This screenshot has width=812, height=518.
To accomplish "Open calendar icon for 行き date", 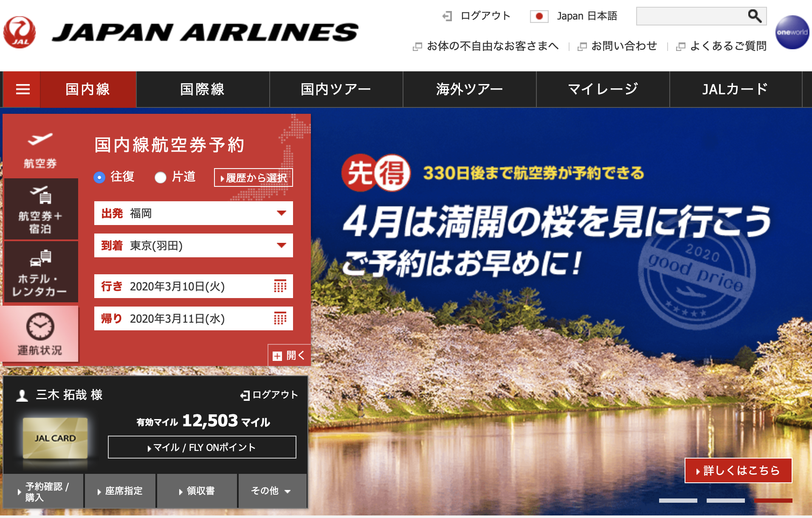I will coord(280,286).
